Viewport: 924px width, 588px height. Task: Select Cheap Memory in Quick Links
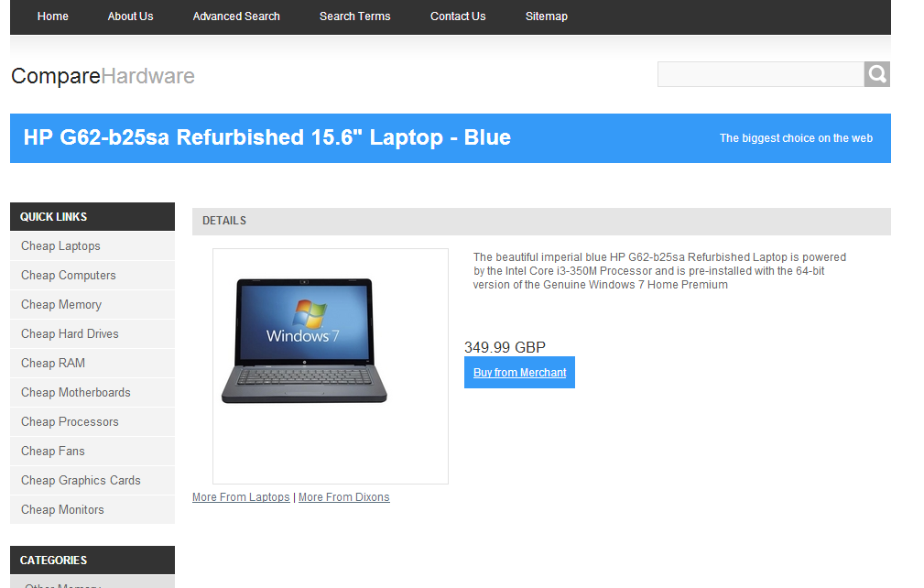(x=92, y=305)
